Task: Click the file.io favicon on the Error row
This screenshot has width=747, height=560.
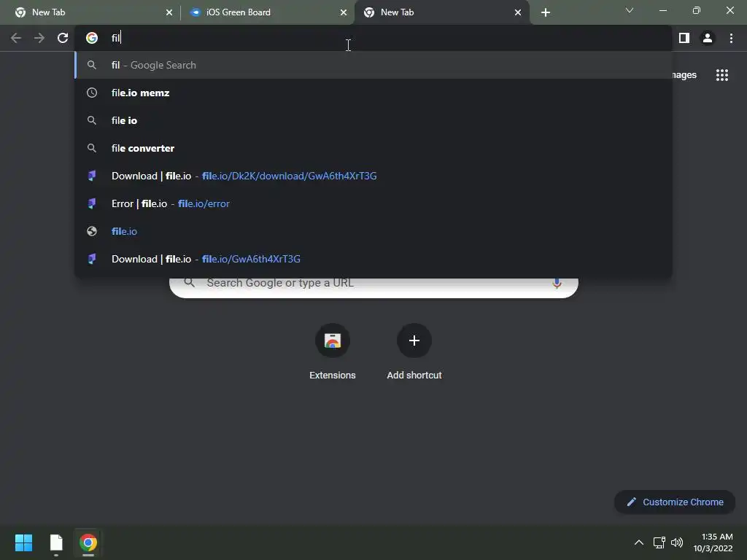Action: click(92, 203)
